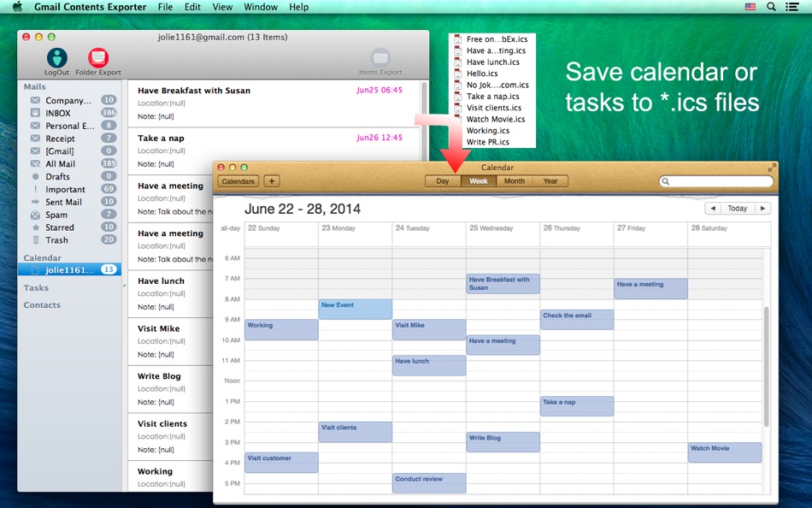Viewport: 812px width, 508px height.
Task: Click the Hello.ics file icon
Action: 458,73
